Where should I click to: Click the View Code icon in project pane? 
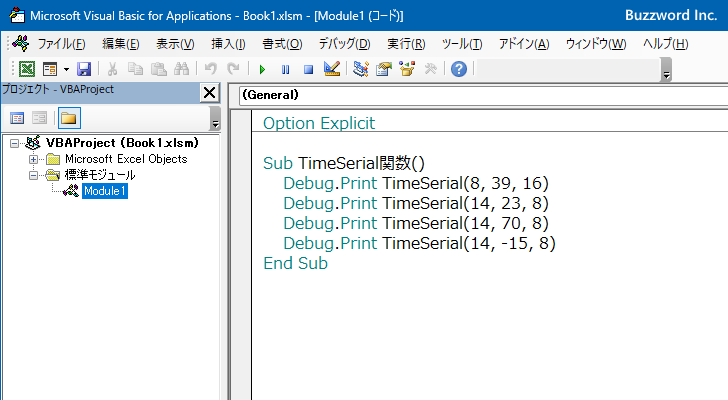[17, 118]
